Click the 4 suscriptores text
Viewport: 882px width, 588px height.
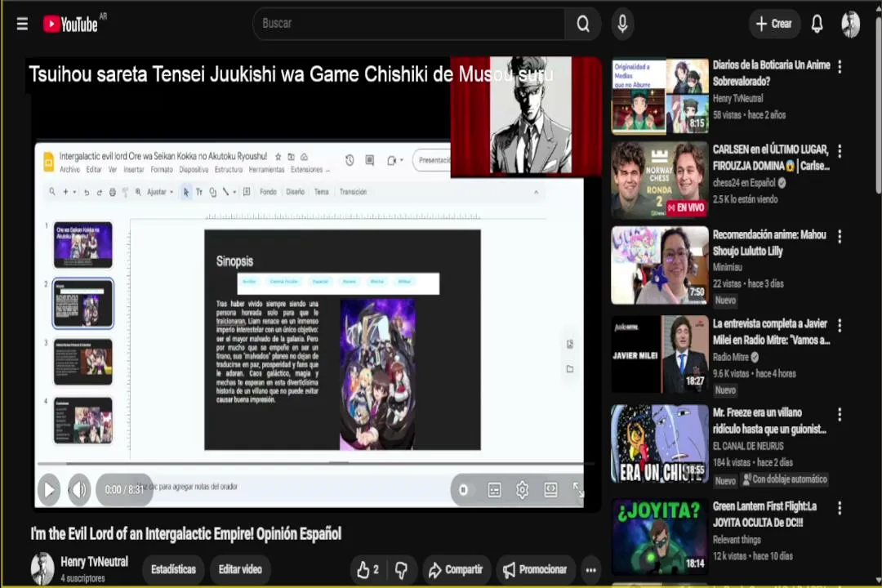[82, 578]
